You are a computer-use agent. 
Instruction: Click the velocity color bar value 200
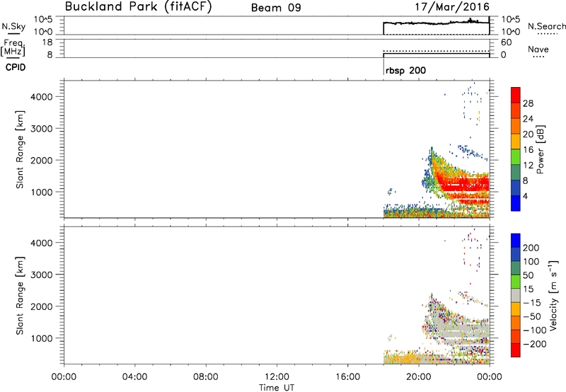pos(531,248)
